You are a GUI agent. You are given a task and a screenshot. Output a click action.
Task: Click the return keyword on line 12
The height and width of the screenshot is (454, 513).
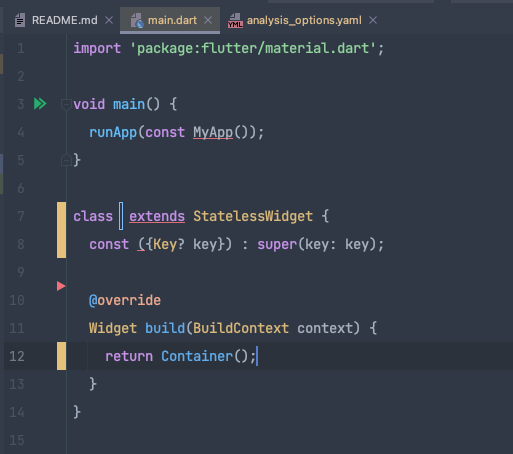tap(129, 356)
